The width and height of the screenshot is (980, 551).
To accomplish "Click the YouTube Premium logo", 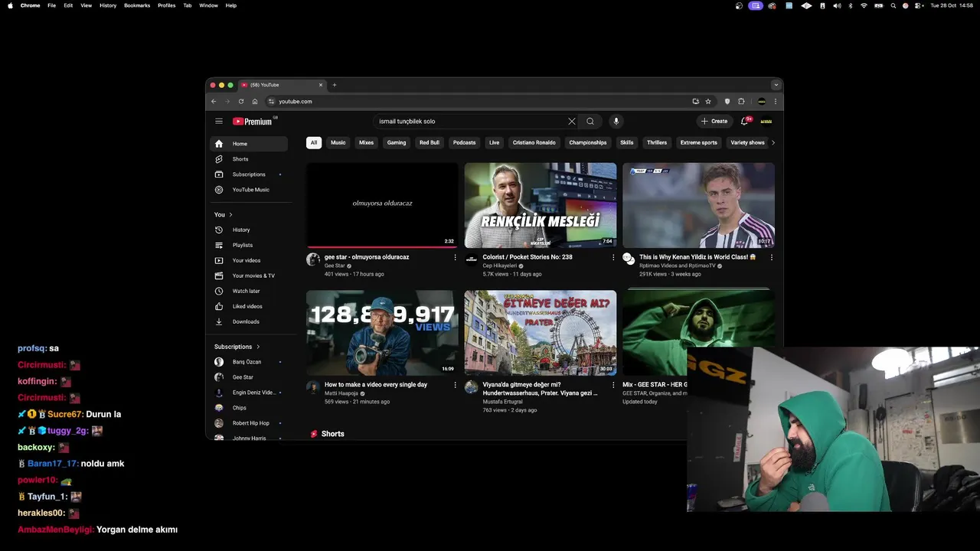I will click(253, 121).
